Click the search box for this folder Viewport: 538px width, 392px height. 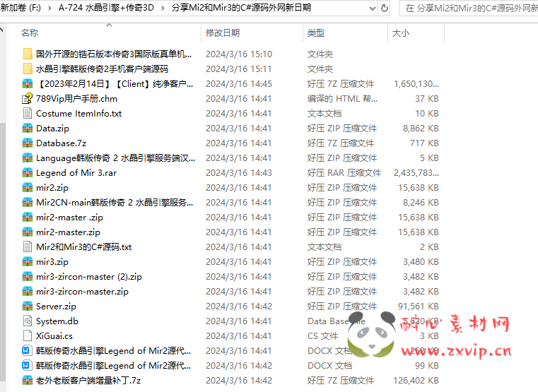[469, 8]
